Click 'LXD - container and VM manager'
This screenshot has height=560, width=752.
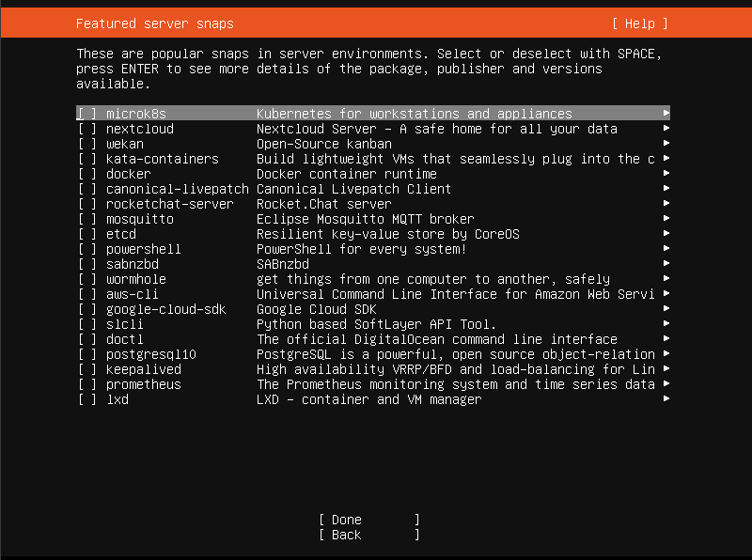point(369,399)
